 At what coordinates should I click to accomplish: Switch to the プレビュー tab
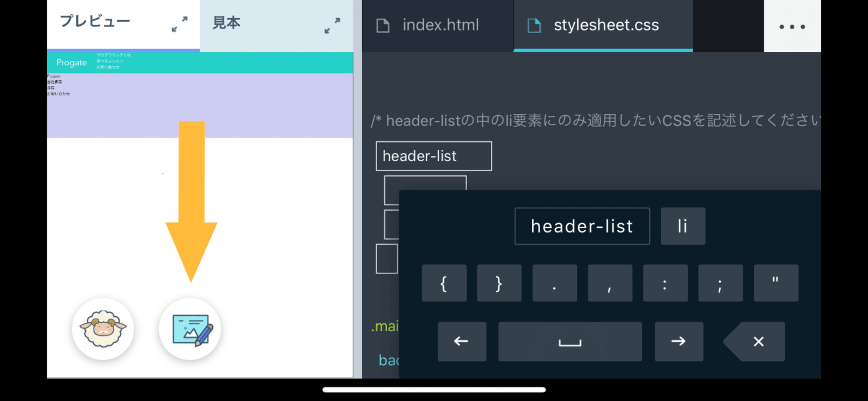click(x=95, y=22)
